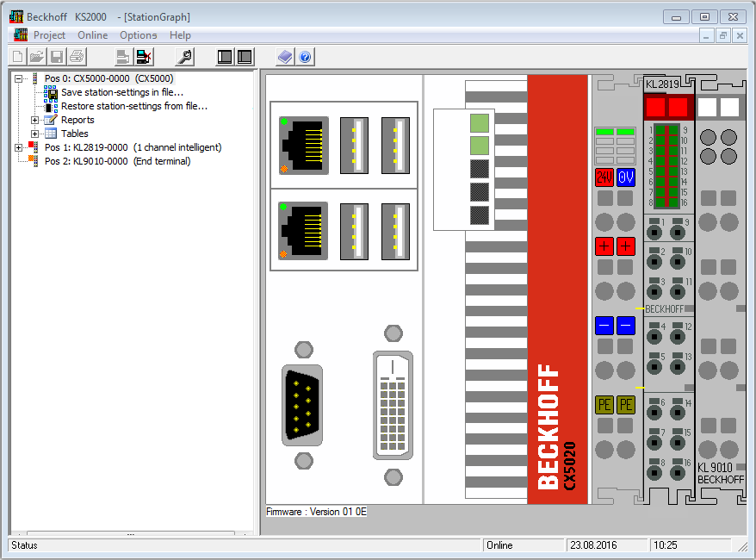Expand the Tables tree node
This screenshot has width=756, height=560.
point(34,134)
